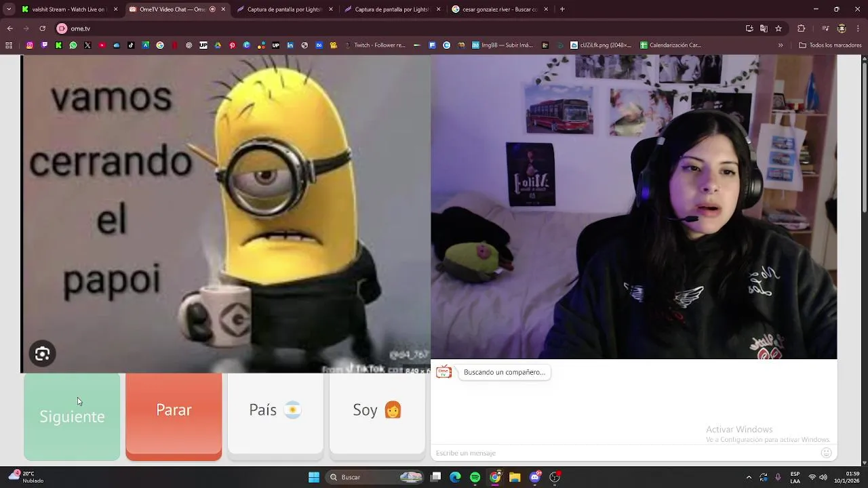Click the emoji picker icon in chat

tap(826, 453)
